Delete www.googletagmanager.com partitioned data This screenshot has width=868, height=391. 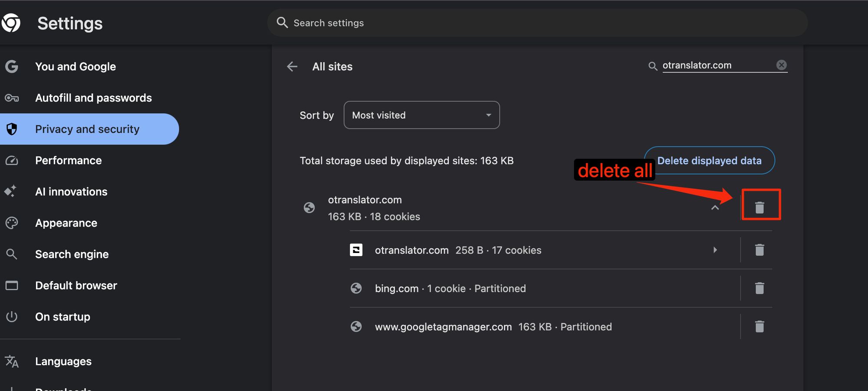click(759, 326)
